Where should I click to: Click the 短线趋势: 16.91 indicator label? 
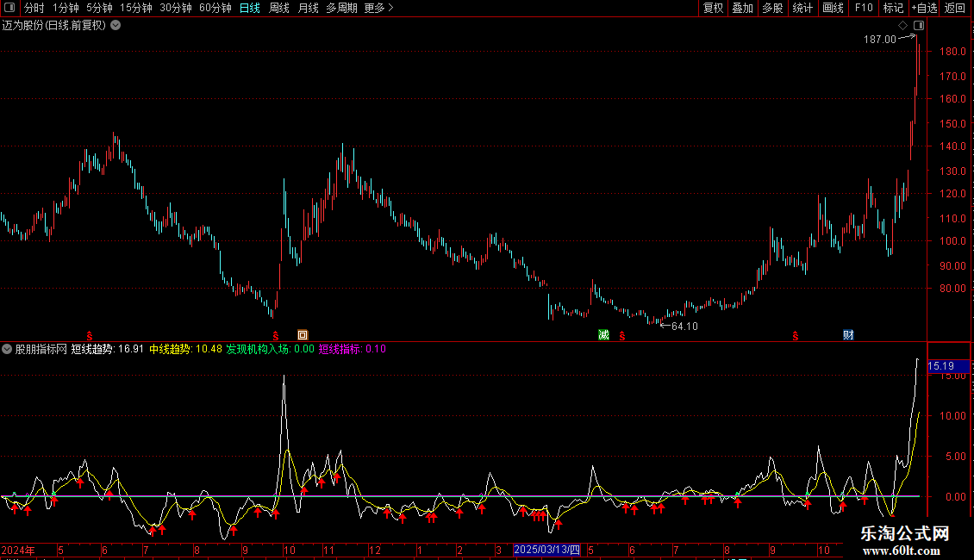[108, 349]
